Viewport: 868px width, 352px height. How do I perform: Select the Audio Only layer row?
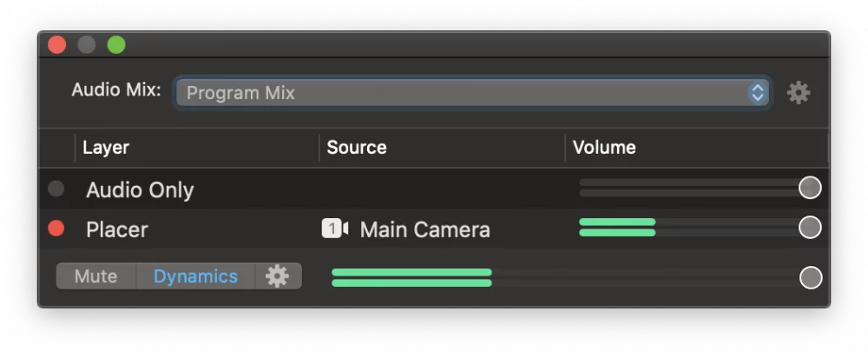pos(433,189)
